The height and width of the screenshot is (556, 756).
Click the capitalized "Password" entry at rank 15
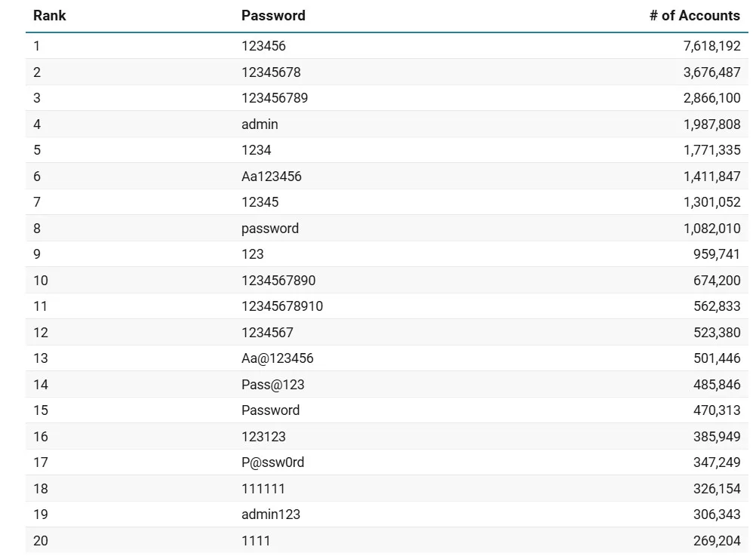(270, 410)
